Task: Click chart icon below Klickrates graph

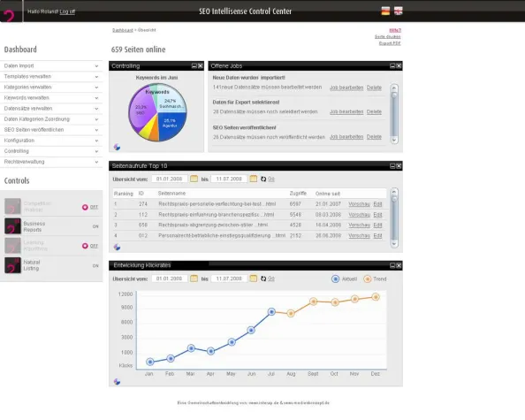Action: click(x=117, y=381)
